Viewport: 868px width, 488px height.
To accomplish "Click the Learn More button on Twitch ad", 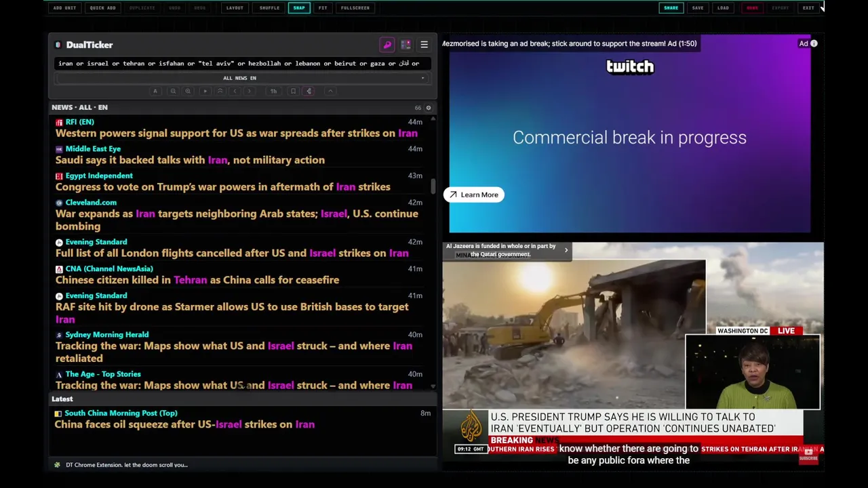I will 473,195.
